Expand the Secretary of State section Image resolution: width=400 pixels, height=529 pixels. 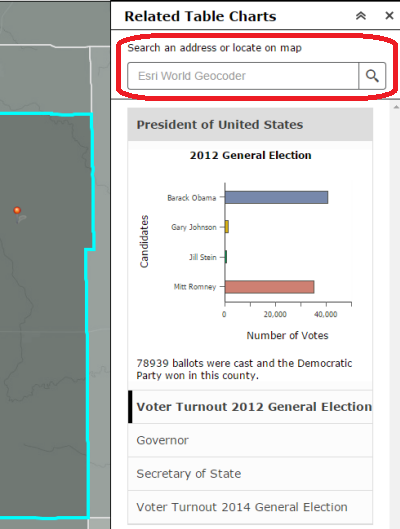[250, 474]
